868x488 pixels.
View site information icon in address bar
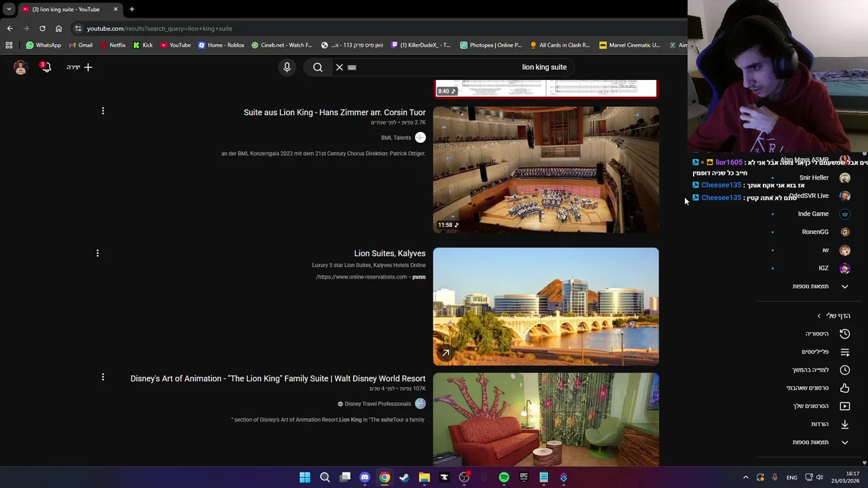pos(78,28)
